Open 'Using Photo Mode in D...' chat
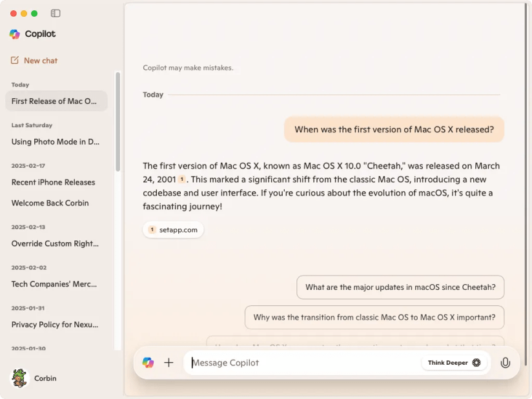The height and width of the screenshot is (399, 532). click(x=56, y=141)
